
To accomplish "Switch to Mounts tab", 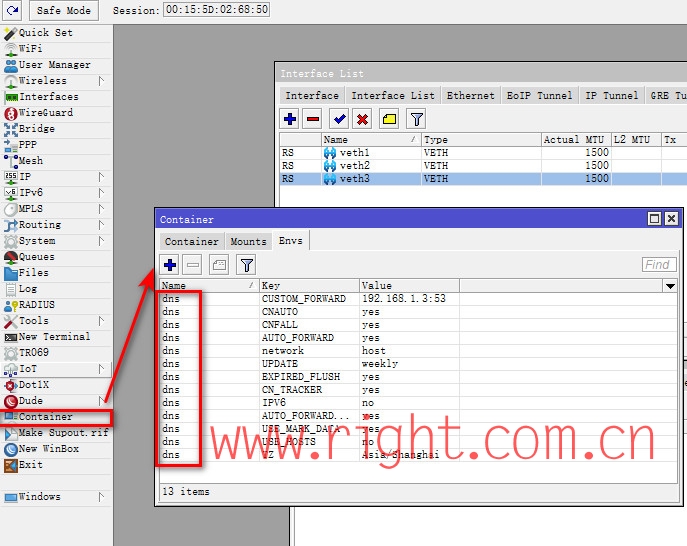I will point(248,241).
